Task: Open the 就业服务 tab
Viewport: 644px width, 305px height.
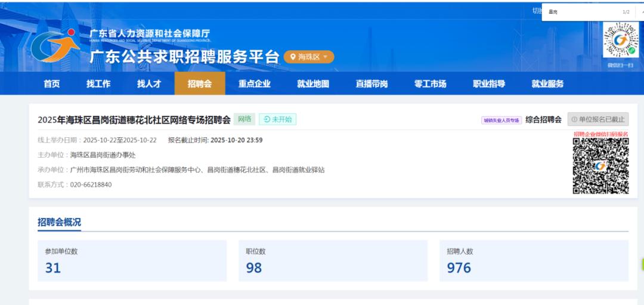Action: (x=548, y=84)
